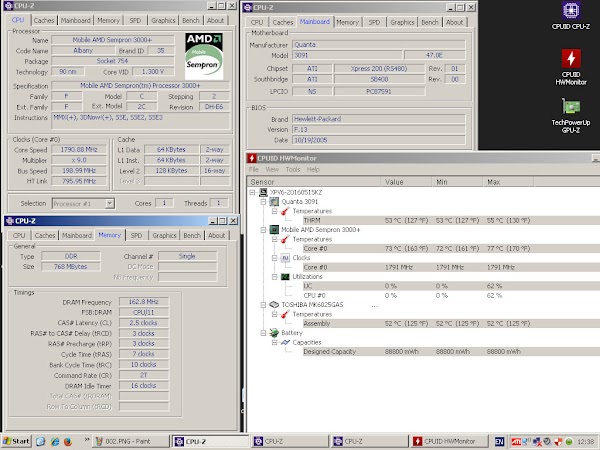Click the memory Size value 768 MBytes
The height and width of the screenshot is (450, 600).
point(71,266)
